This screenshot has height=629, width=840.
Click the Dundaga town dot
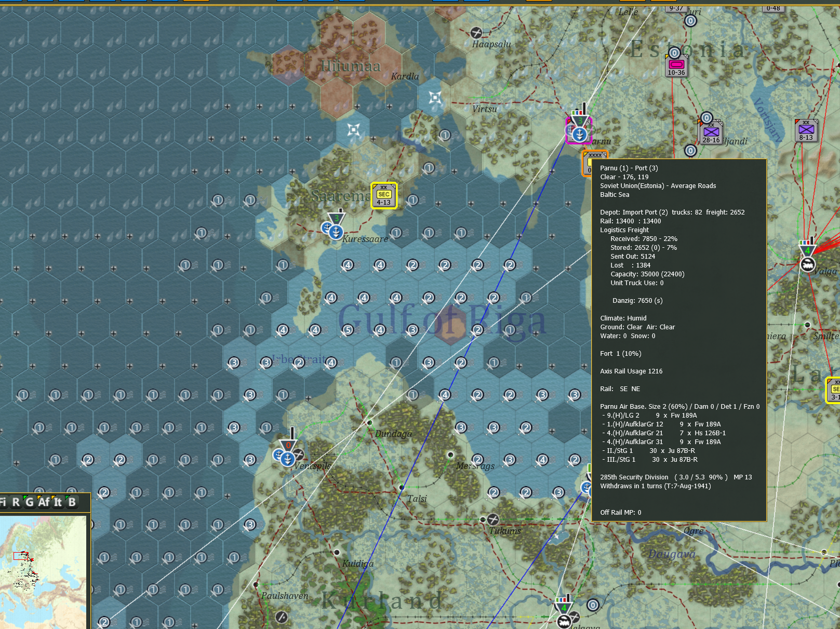point(369,422)
